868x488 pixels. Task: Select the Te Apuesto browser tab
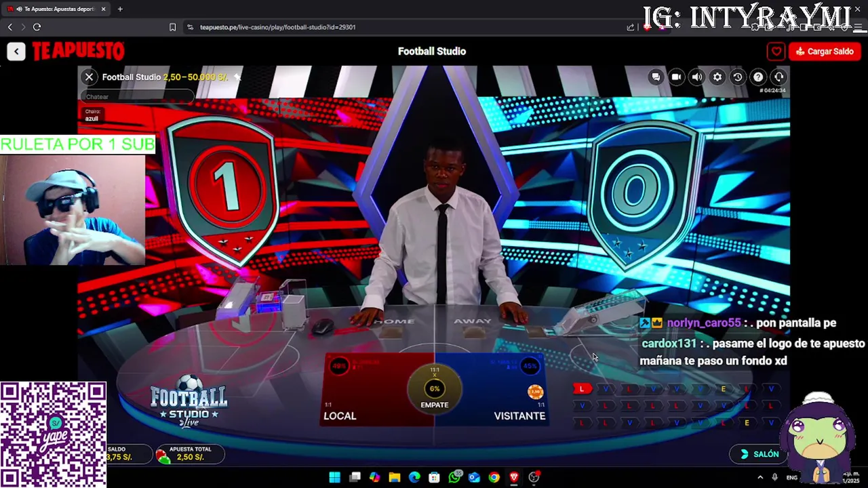coord(57,9)
